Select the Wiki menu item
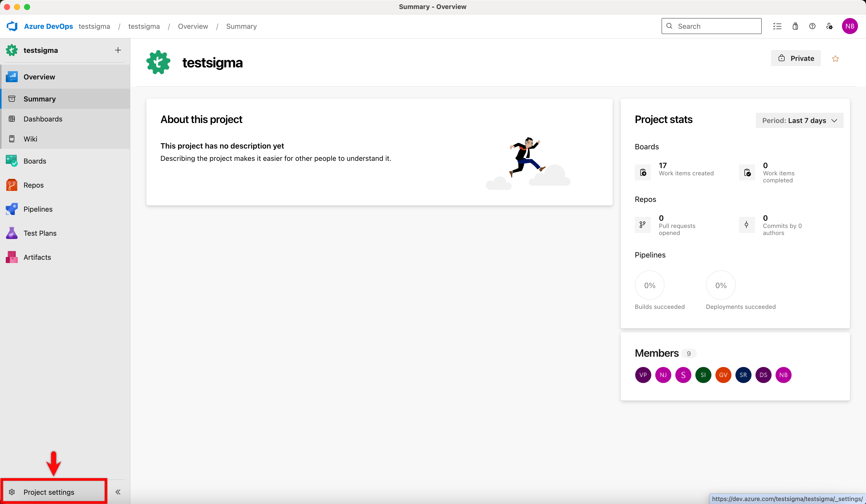 tap(30, 139)
